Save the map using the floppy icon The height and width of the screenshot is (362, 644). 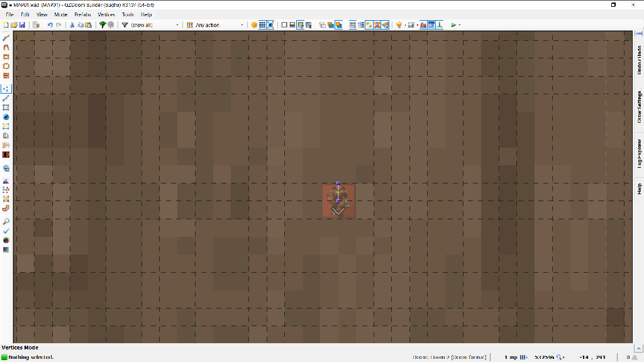tap(22, 25)
